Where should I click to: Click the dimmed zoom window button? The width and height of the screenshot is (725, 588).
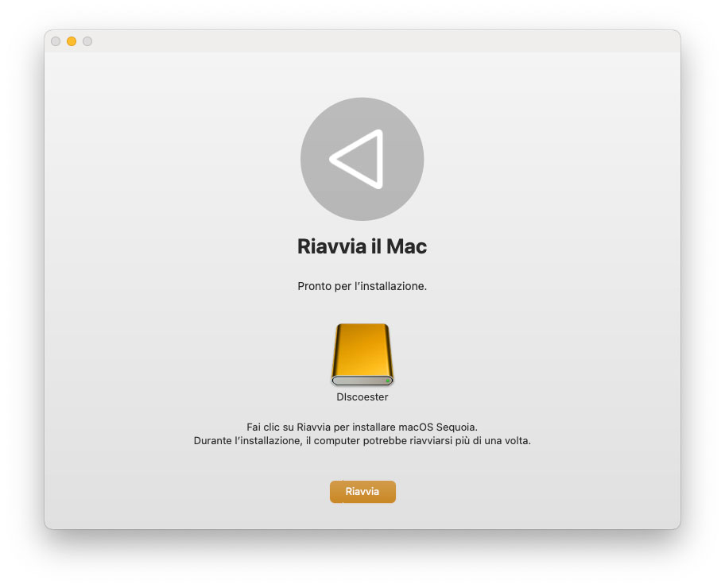(x=87, y=41)
